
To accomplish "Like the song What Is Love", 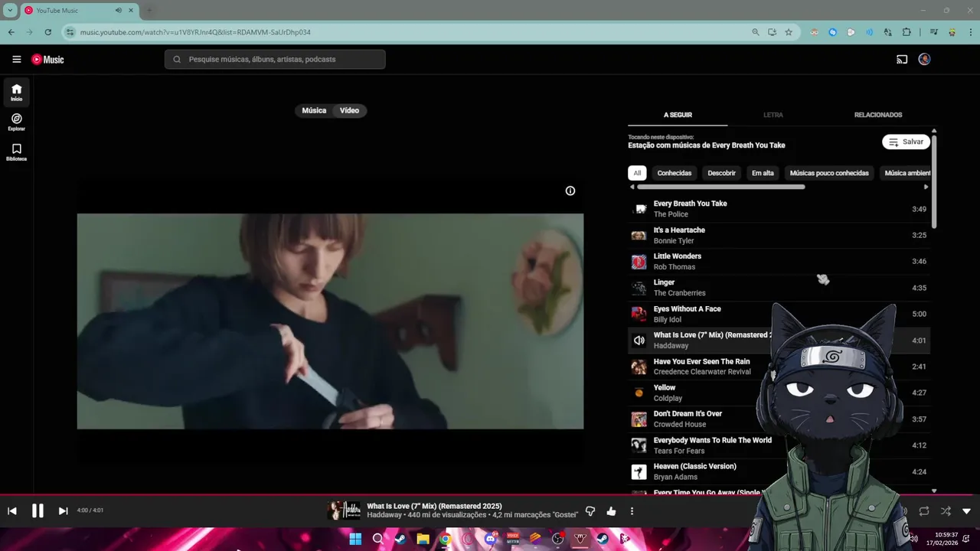I will pos(611,511).
